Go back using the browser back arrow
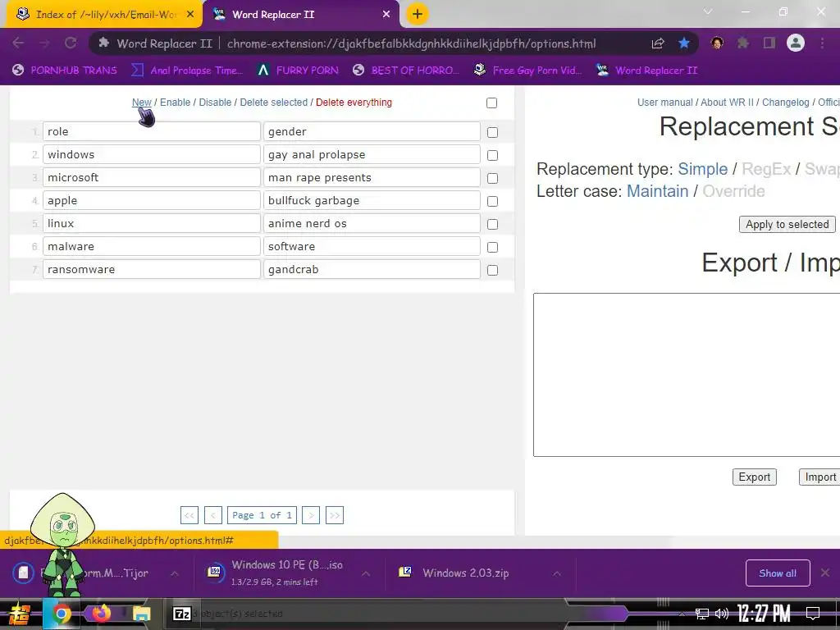 point(18,43)
